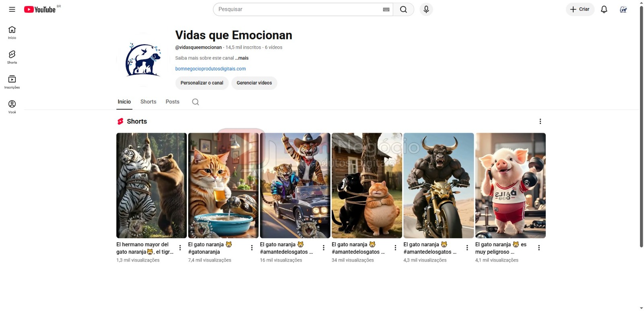
Task: Open the notifications bell
Action: (x=604, y=9)
